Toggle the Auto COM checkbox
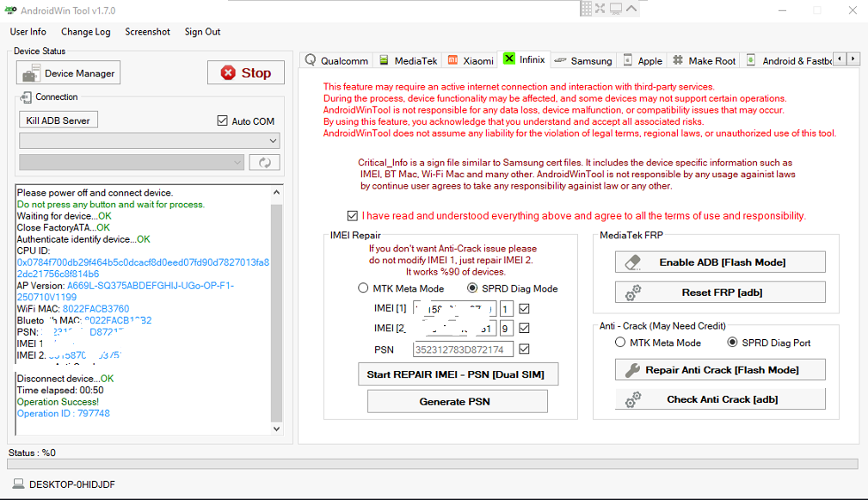The width and height of the screenshot is (868, 500). click(223, 121)
